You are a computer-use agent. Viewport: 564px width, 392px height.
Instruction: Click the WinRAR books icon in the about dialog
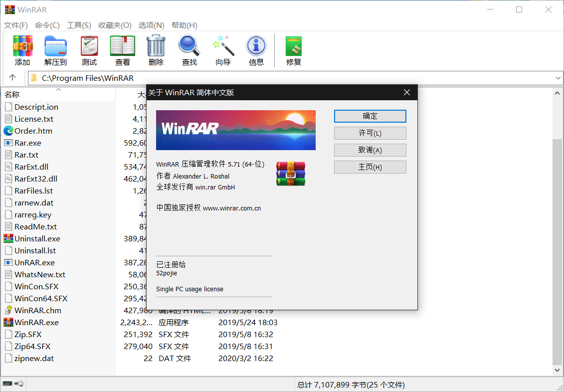tap(291, 174)
